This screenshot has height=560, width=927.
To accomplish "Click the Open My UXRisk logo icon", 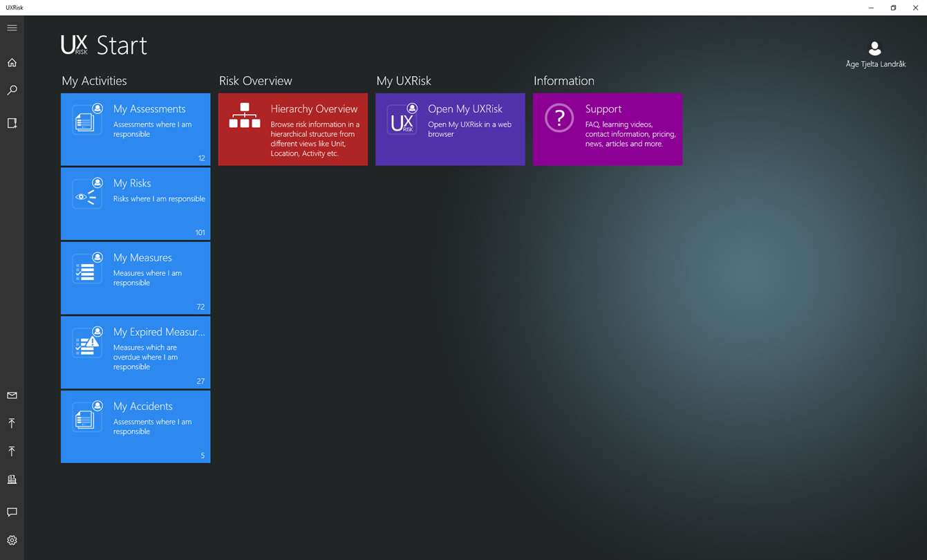I will [402, 119].
